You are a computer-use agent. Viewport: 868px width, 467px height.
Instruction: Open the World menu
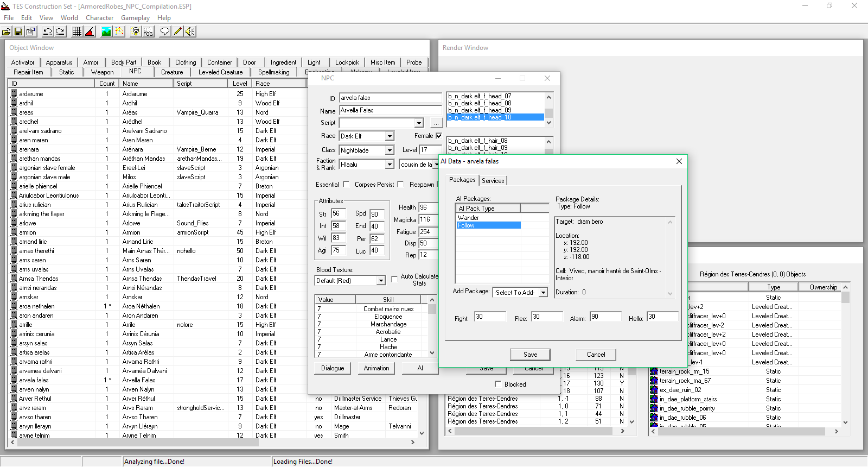(x=69, y=18)
